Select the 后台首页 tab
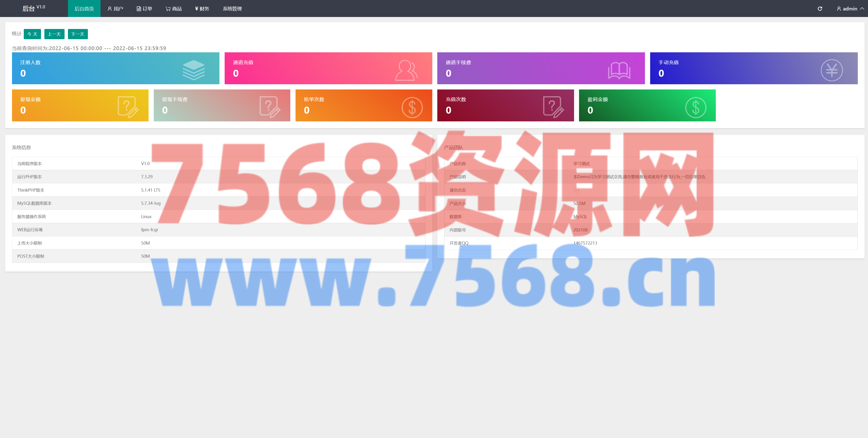Image resolution: width=868 pixels, height=438 pixels. tap(84, 8)
